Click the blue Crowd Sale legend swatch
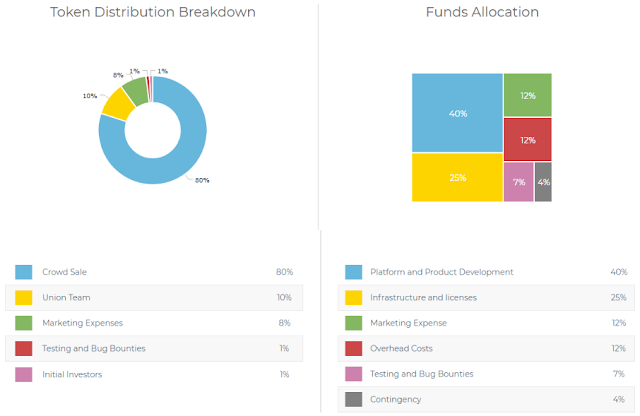Screen dimensions: 640x416 [x=24, y=272]
